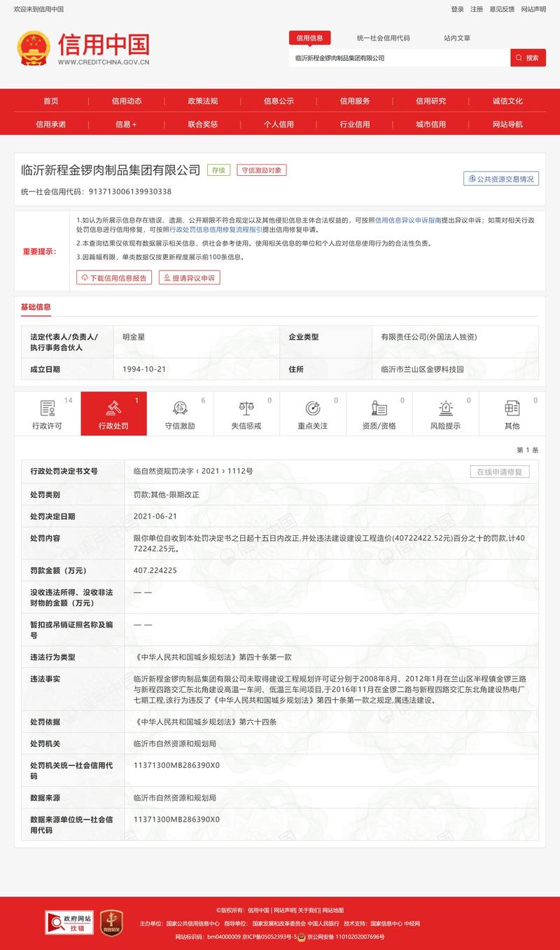The image size is (560, 950).
Task: Click the 网站地图 footer link
Action: click(332, 910)
